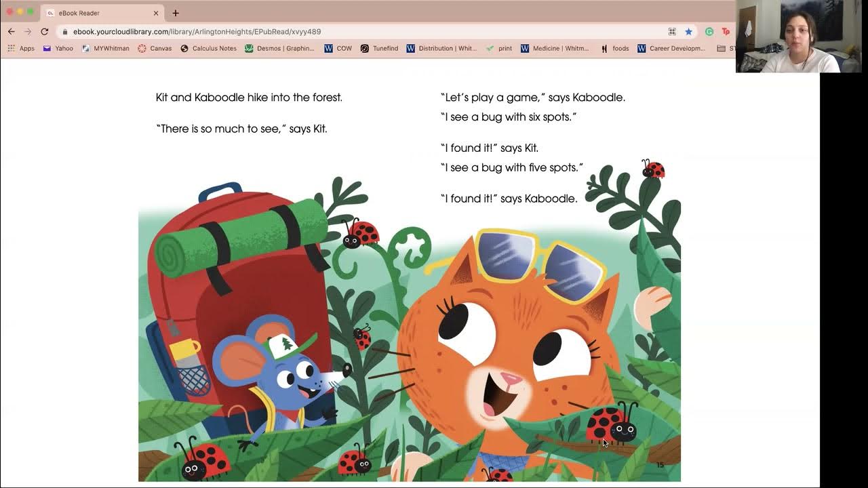Click the yellow macOS minimize button
This screenshot has height=488, width=868.
(x=20, y=12)
